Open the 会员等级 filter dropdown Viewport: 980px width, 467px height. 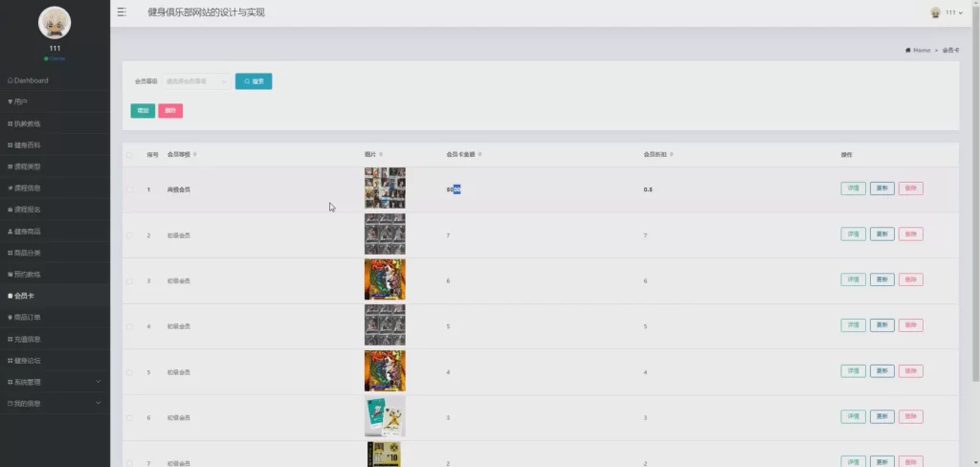pyautogui.click(x=197, y=81)
